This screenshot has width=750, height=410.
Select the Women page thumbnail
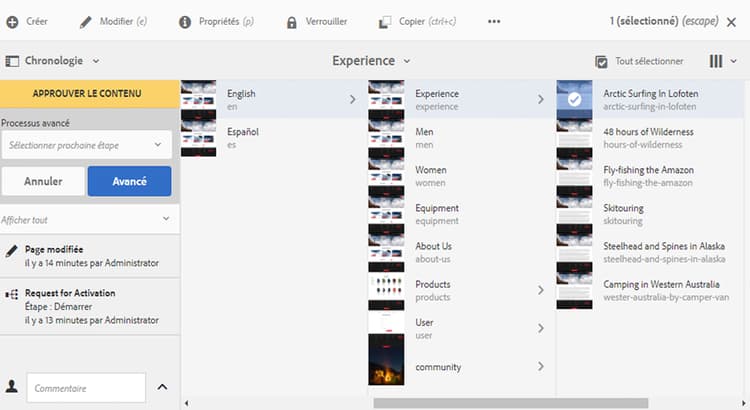386,176
